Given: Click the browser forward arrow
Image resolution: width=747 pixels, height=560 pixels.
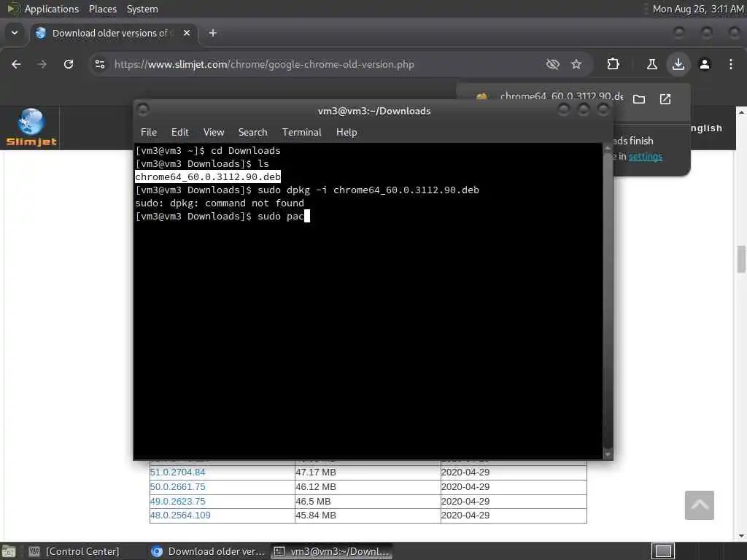Looking at the screenshot, I should click(42, 64).
